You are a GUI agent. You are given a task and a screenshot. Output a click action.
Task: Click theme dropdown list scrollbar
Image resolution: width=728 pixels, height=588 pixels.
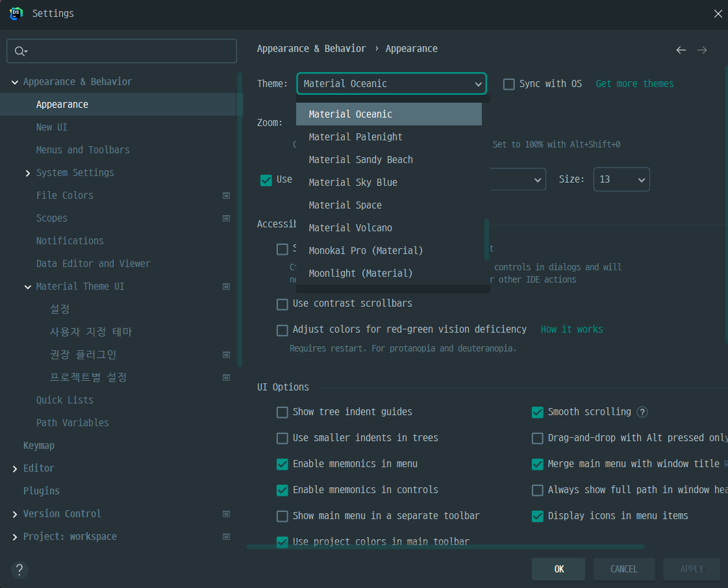[486, 240]
